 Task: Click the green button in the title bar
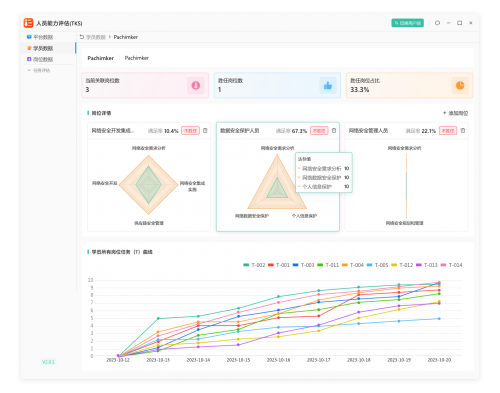[x=407, y=23]
